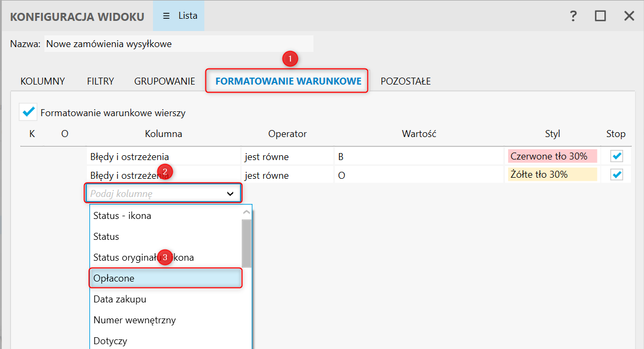Viewport: 644px width, 349px height.
Task: Toggle Stop checkbox in Żółte tło row
Action: 617,174
